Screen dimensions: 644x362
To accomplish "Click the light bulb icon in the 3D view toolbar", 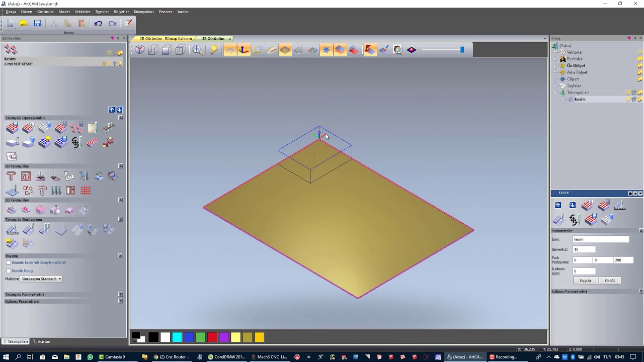I will coord(214,50).
